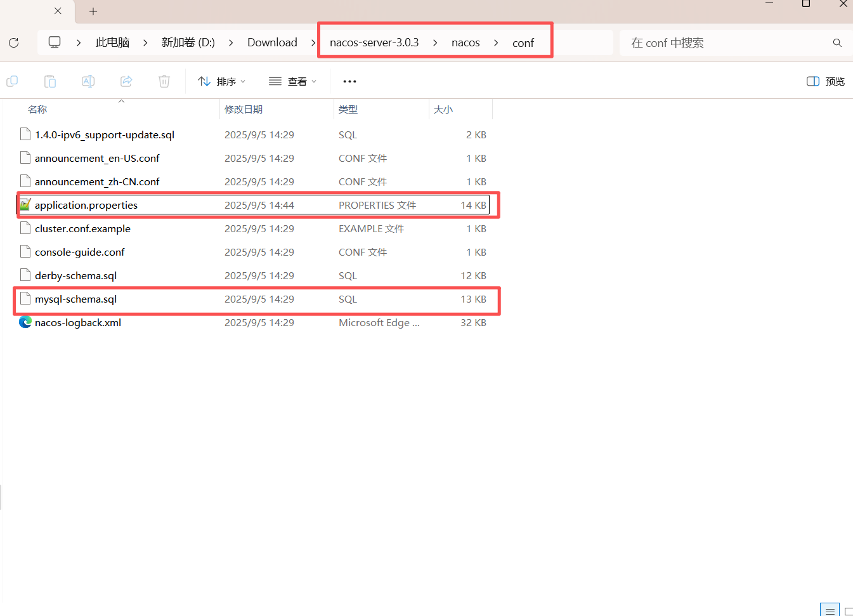
Task: Go to Download folder breadcrumb
Action: (272, 43)
